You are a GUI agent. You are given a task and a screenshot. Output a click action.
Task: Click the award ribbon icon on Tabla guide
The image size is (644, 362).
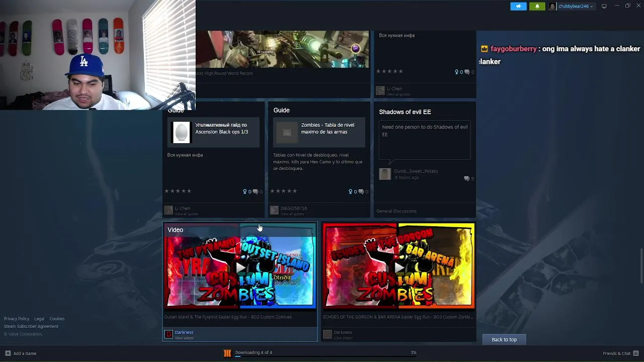(351, 192)
